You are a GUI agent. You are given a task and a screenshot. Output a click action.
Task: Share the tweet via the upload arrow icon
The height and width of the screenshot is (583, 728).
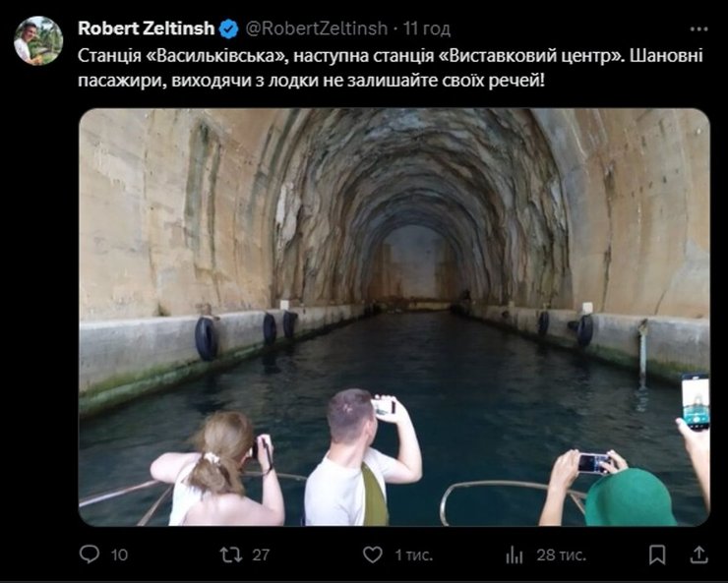coord(698,554)
